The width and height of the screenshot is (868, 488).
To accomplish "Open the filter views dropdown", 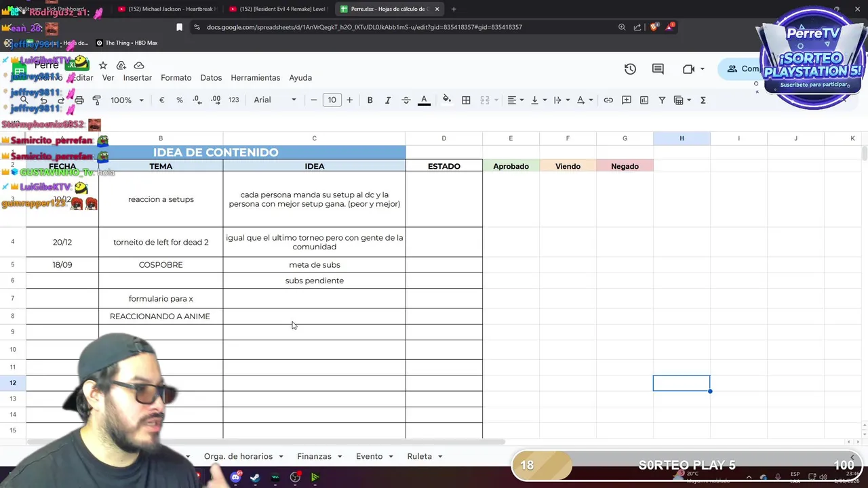I will (682, 100).
